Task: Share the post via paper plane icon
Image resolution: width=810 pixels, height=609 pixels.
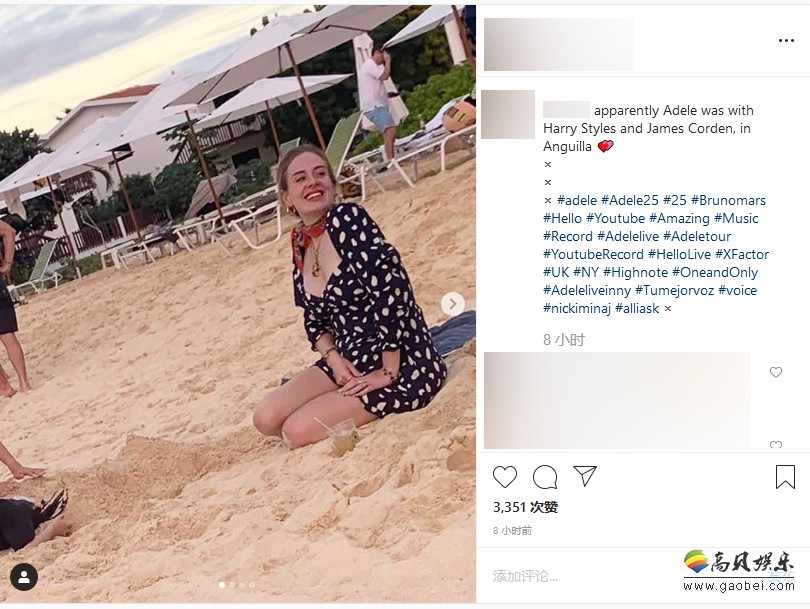Action: click(585, 476)
